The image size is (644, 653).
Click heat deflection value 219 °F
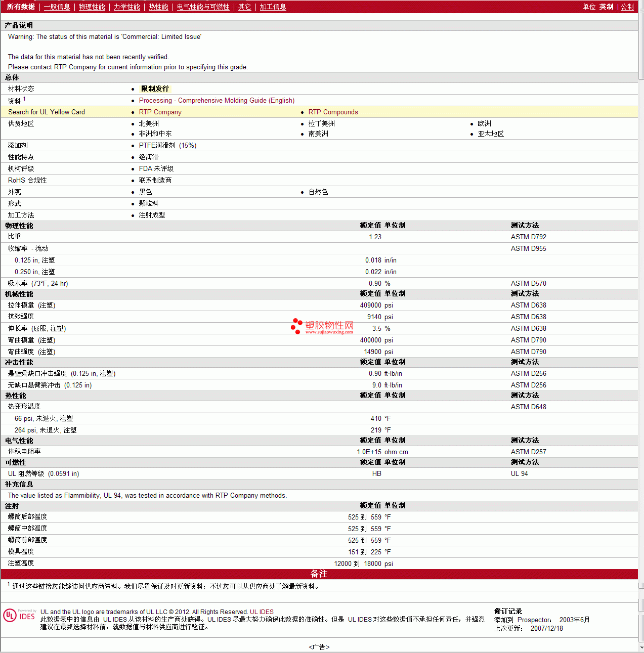pos(380,430)
